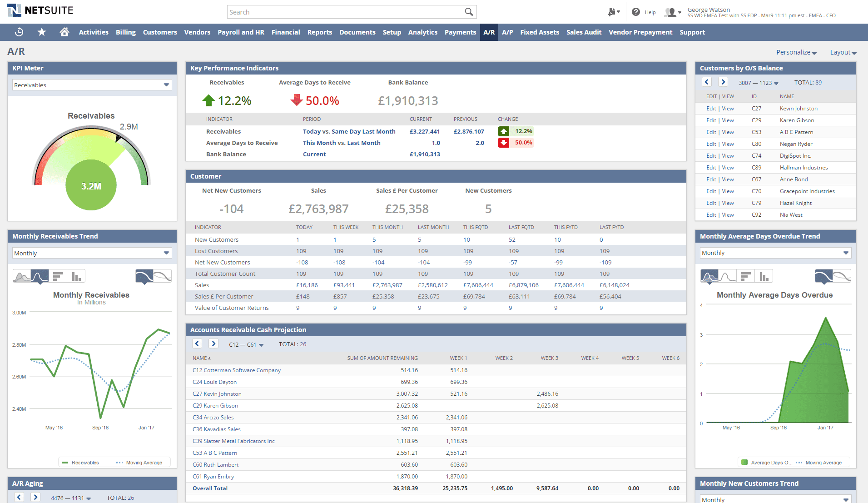
Task: Toggle Moving Average in Receivables chart legend
Action: [x=139, y=463]
